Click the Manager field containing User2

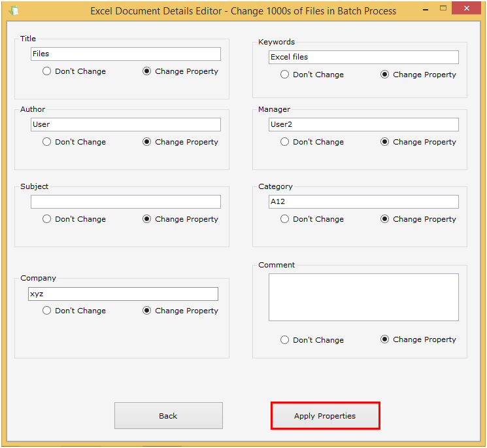[x=363, y=124]
